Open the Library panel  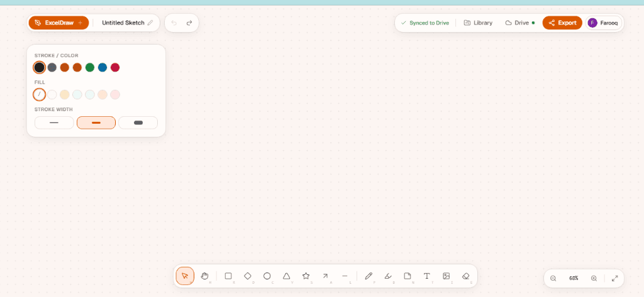pos(478,23)
